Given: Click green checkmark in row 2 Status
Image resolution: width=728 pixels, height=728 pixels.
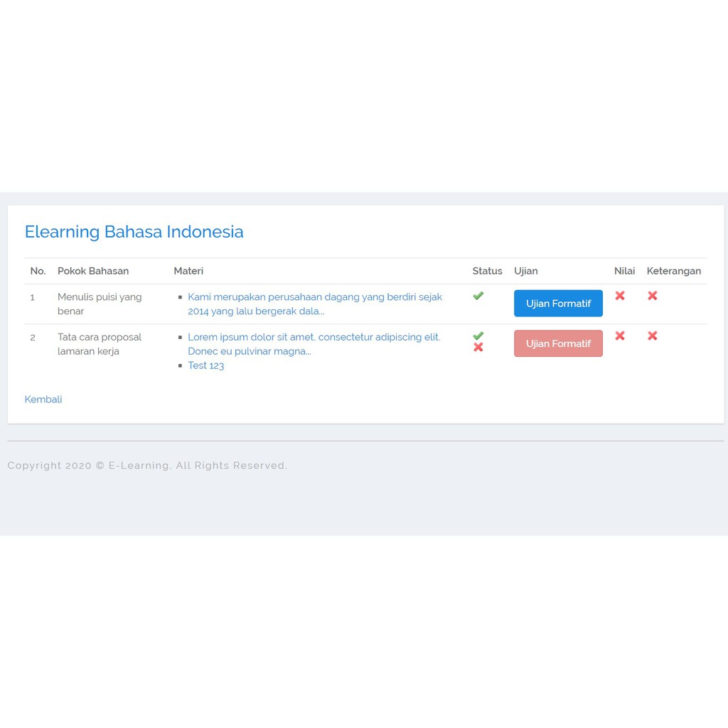Looking at the screenshot, I should (478, 336).
